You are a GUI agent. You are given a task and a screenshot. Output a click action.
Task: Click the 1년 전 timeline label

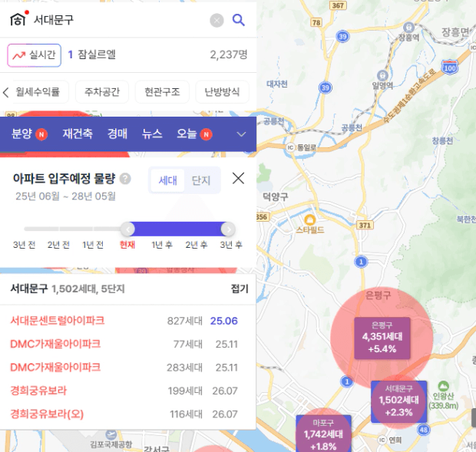[x=93, y=245]
